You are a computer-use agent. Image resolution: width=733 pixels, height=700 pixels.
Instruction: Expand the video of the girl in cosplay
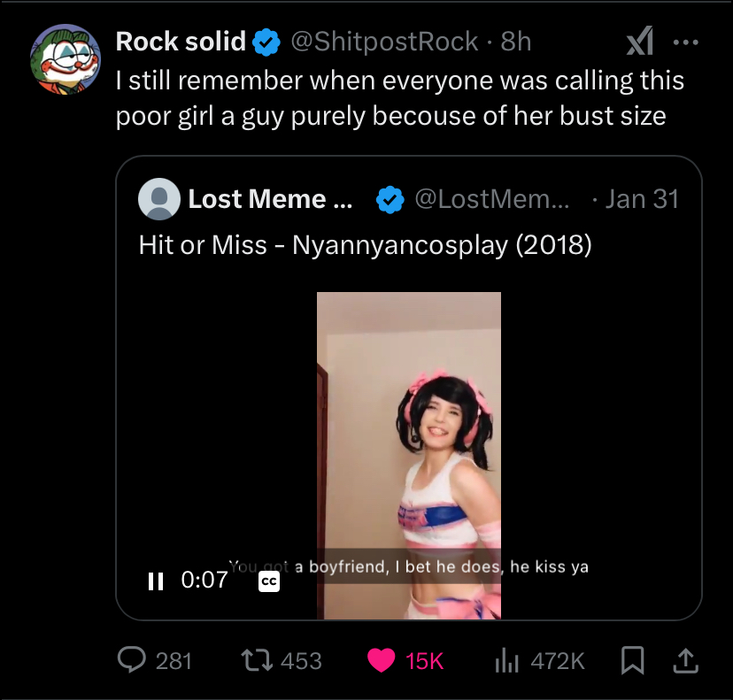[x=409, y=442]
